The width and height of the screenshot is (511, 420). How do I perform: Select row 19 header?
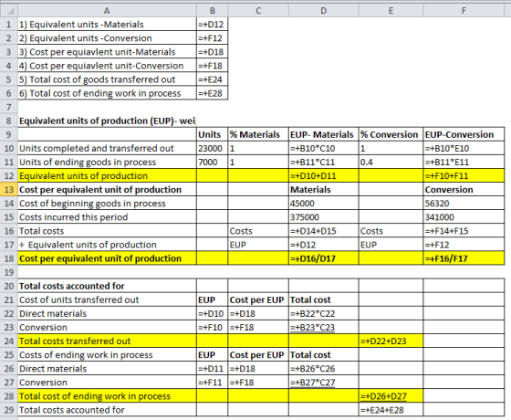9,272
